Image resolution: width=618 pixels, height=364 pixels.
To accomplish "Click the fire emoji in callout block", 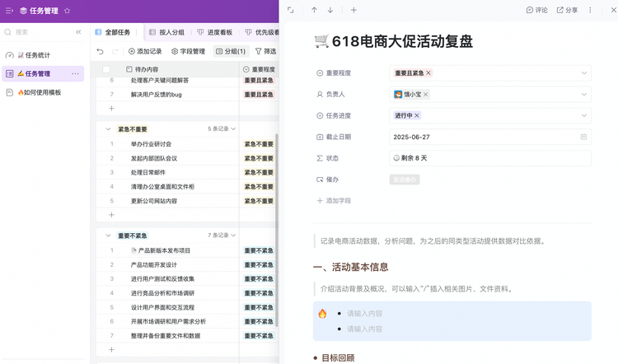I will pos(322,314).
